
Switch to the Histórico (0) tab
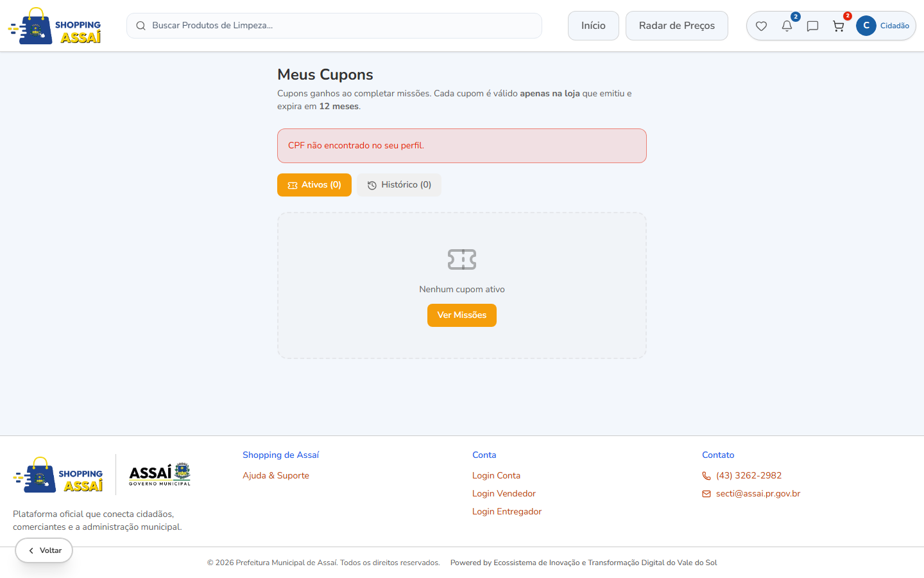(x=399, y=185)
